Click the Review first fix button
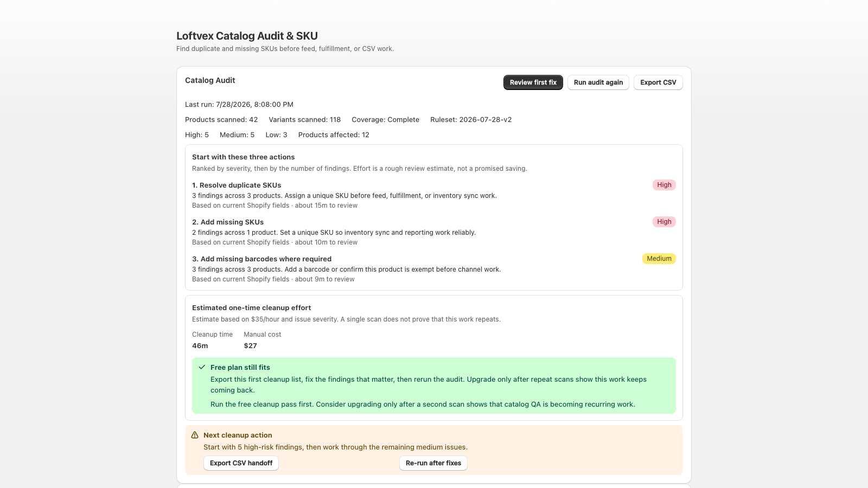Screen dimensions: 868x488 [x=533, y=82]
